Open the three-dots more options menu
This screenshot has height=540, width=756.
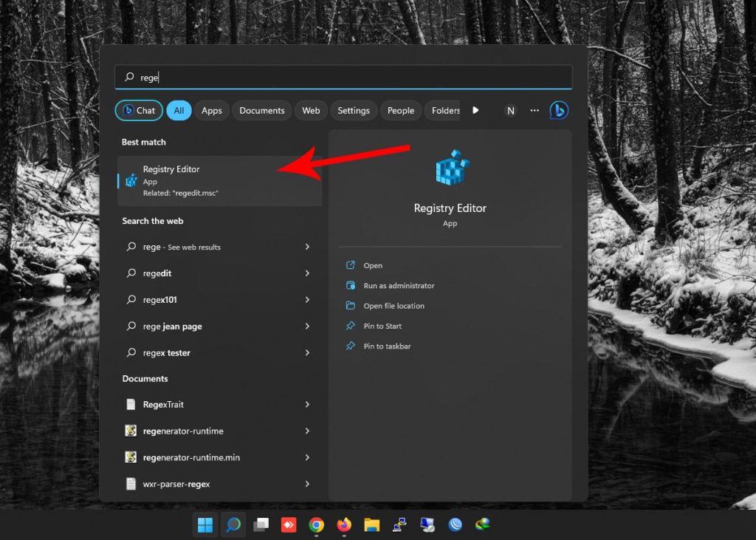(x=535, y=111)
